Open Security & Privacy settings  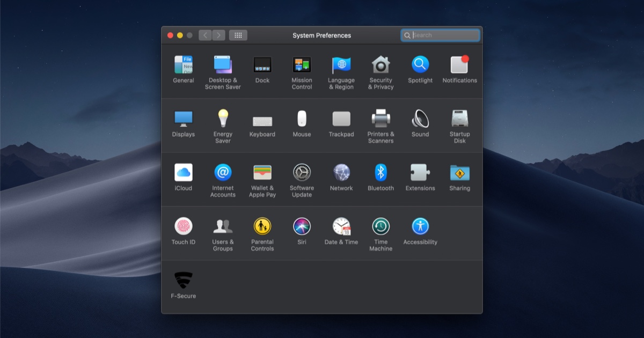[380, 65]
